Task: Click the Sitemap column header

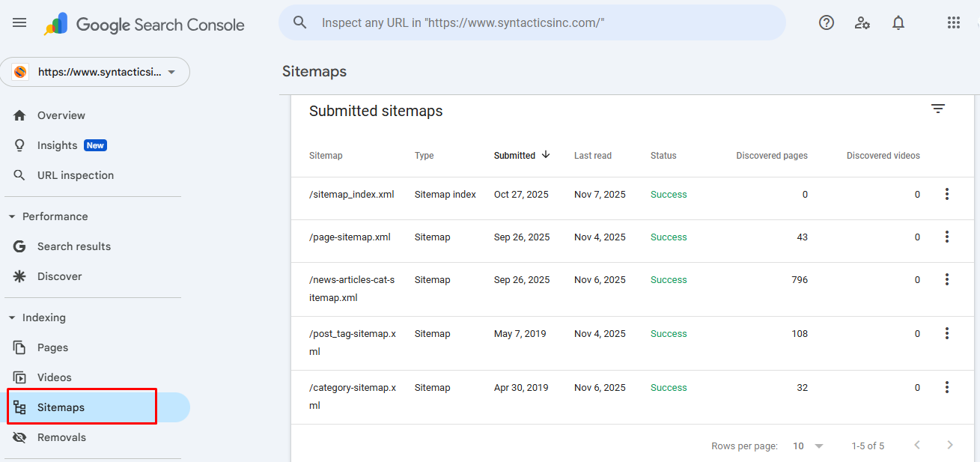Action: tap(326, 156)
